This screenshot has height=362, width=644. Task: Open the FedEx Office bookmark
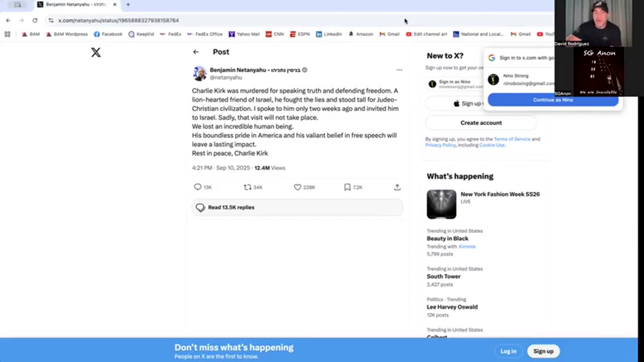[205, 34]
